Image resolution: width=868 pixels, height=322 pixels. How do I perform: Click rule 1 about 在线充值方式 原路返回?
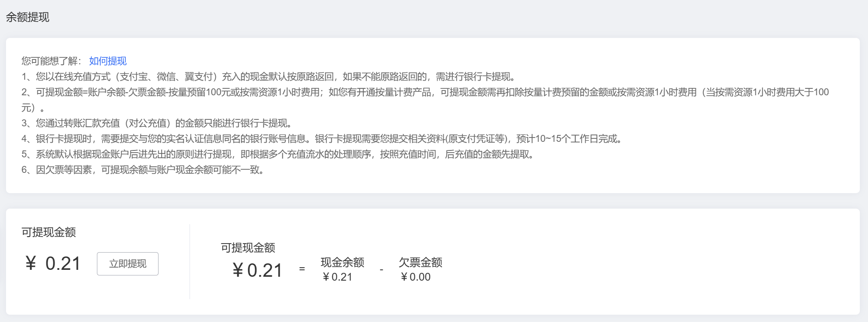(x=269, y=77)
